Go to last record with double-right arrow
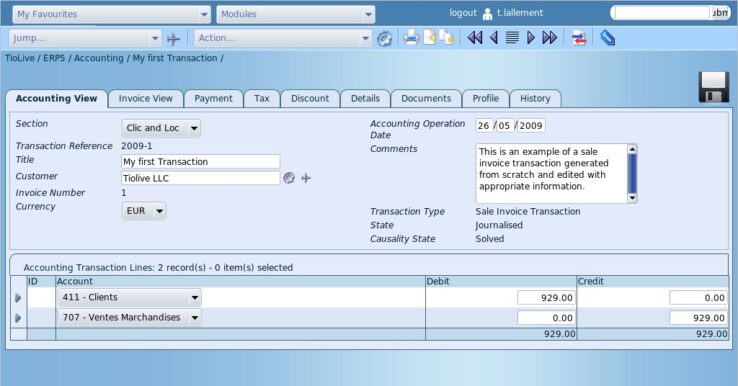Viewport: 738px width, 386px height. coord(549,38)
